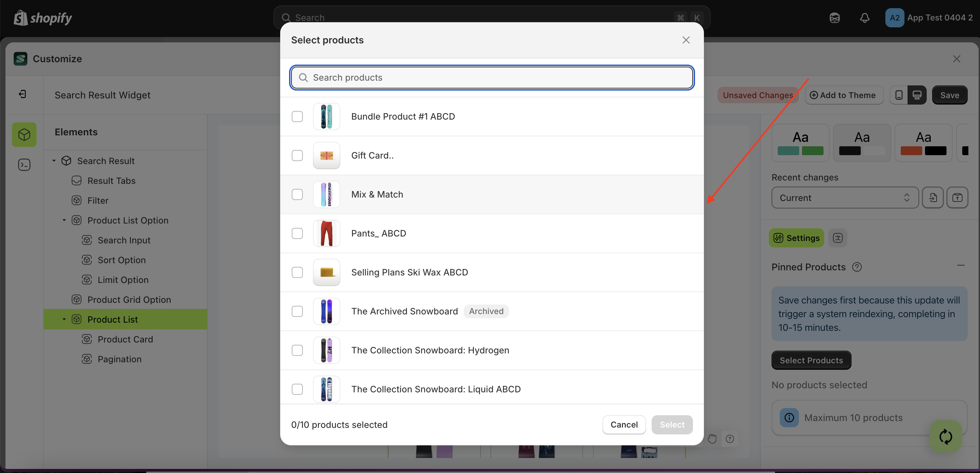Image resolution: width=980 pixels, height=473 pixels.
Task: Click the Search products input field
Action: (x=491, y=78)
